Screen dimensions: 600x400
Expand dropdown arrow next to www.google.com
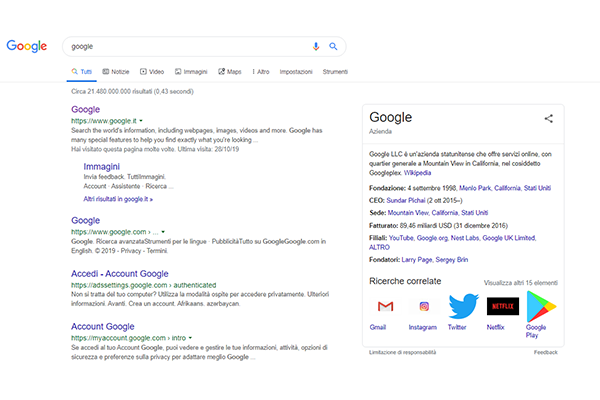click(x=163, y=232)
